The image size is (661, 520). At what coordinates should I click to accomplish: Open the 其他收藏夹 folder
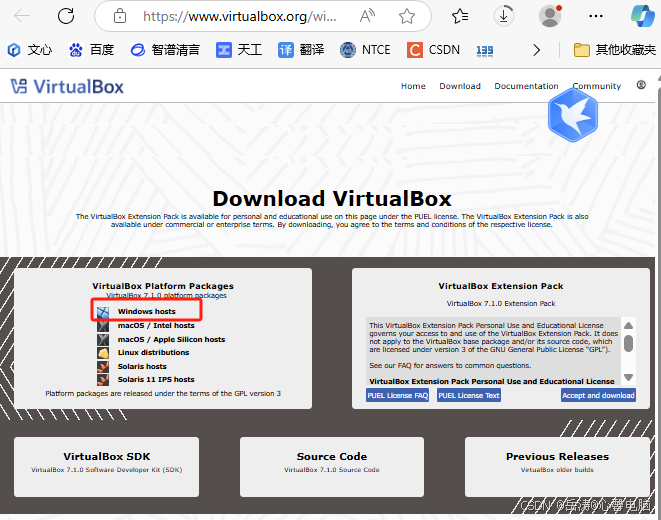(x=615, y=50)
